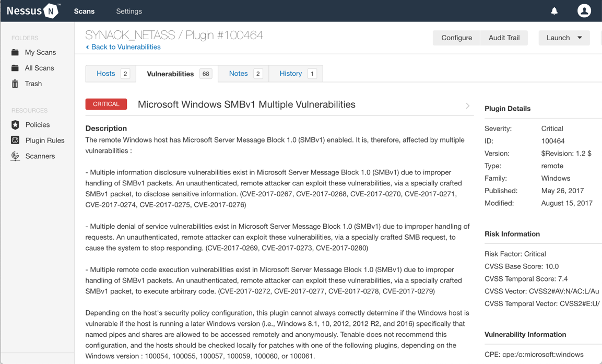Open the Audit Trail

click(x=504, y=38)
